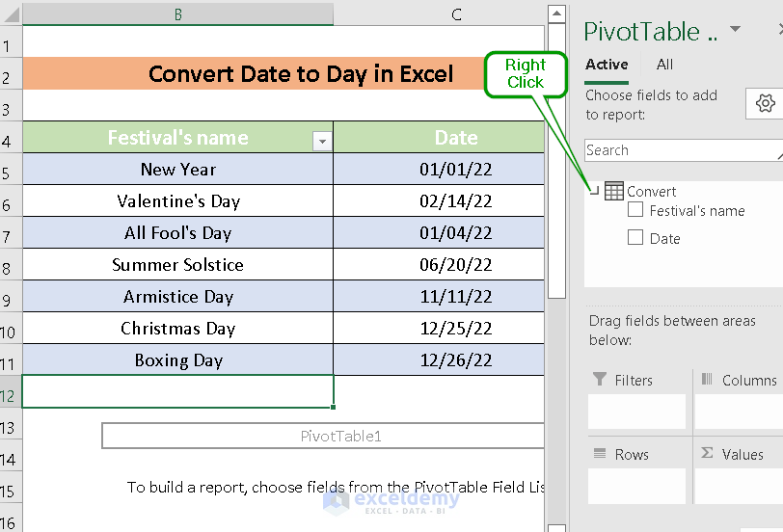The image size is (783, 532).
Task: Open PivotTable pane options dropdown arrow
Action: click(x=736, y=30)
